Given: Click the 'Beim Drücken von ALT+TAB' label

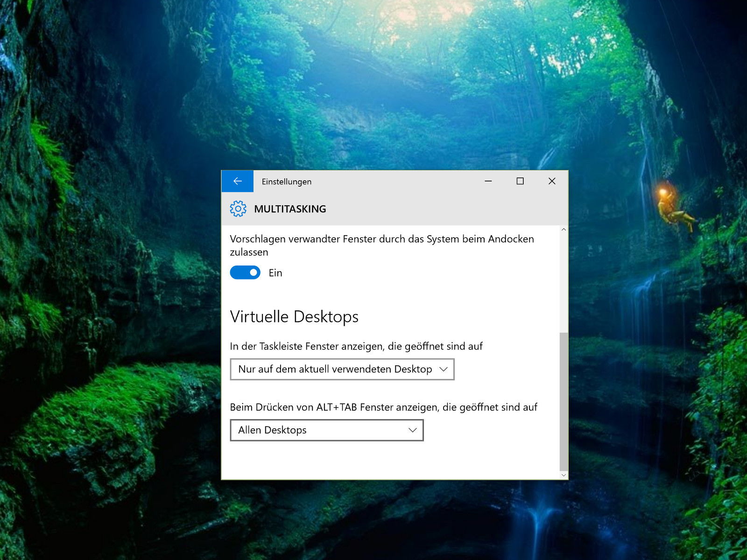Looking at the screenshot, I should point(384,407).
